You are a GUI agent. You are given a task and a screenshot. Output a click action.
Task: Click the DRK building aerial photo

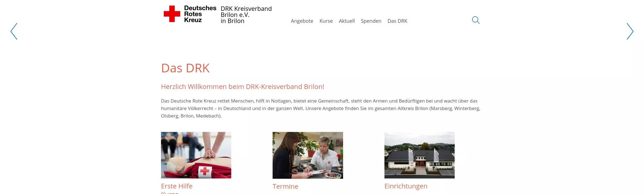[419, 155]
